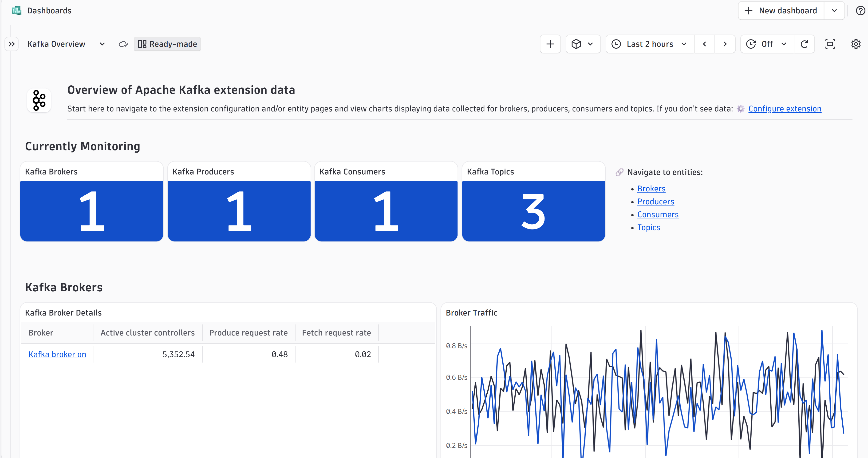
Task: Open the help question mark icon
Action: 860,11
